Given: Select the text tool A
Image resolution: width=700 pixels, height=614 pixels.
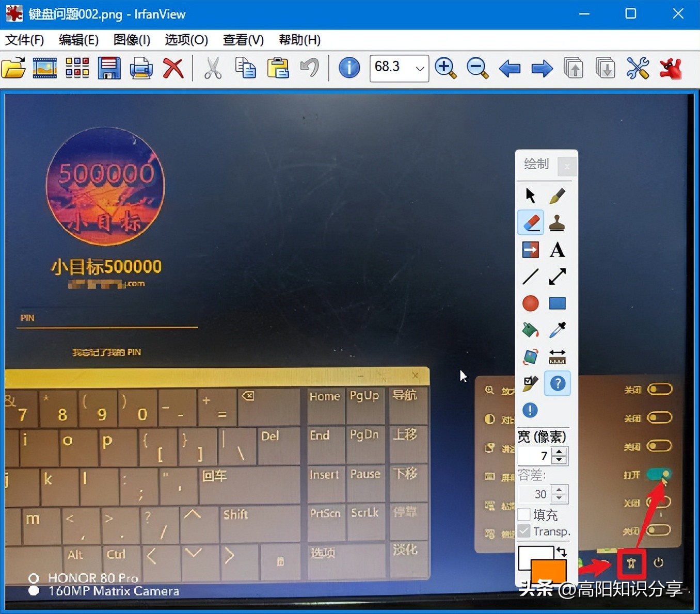Looking at the screenshot, I should 557,250.
